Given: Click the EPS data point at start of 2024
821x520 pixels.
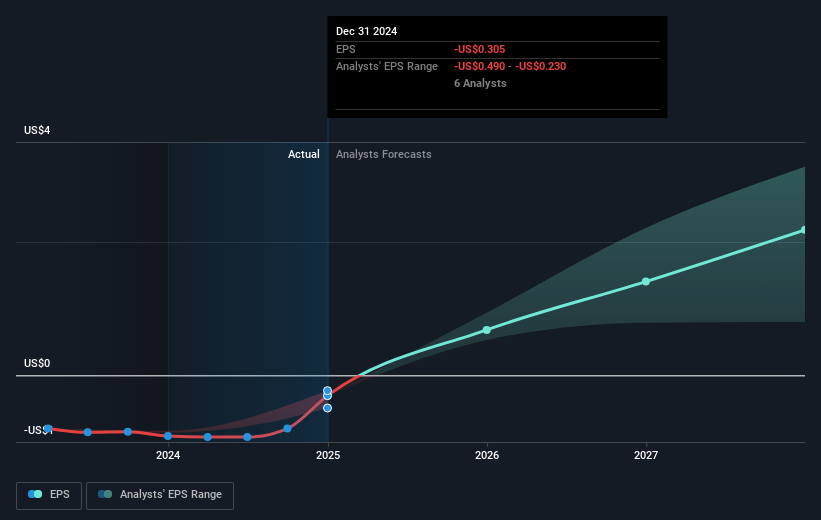Looking at the screenshot, I should [168, 436].
